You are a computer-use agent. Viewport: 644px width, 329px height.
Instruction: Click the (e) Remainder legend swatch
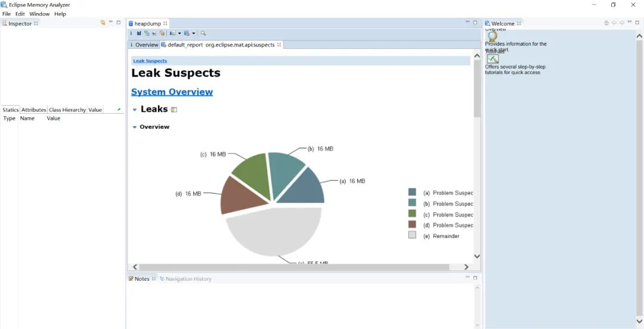412,235
